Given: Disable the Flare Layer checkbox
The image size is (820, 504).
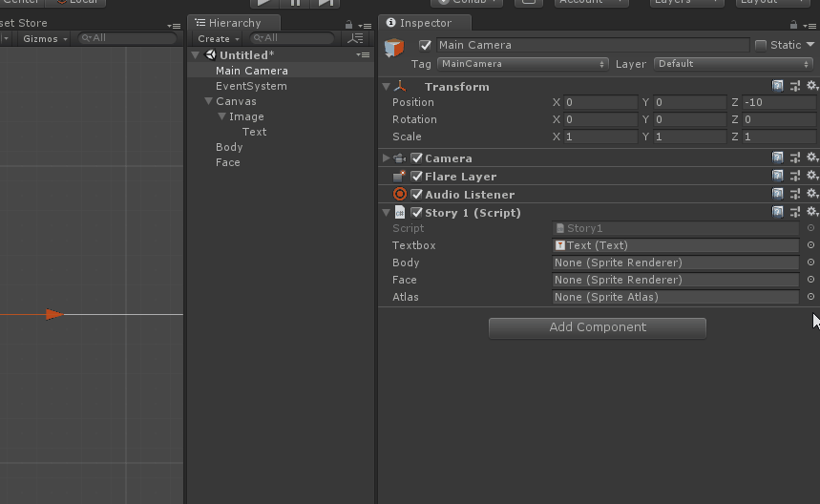Looking at the screenshot, I should [x=417, y=177].
